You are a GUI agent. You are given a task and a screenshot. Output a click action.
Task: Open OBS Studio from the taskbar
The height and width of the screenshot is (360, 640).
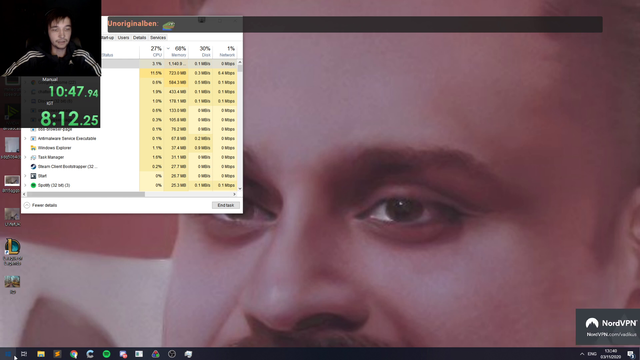[172, 354]
